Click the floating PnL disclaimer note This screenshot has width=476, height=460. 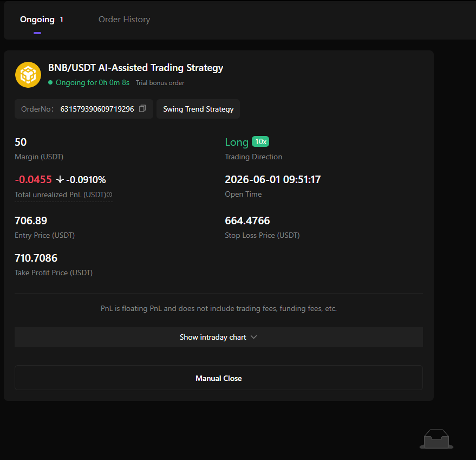(219, 309)
